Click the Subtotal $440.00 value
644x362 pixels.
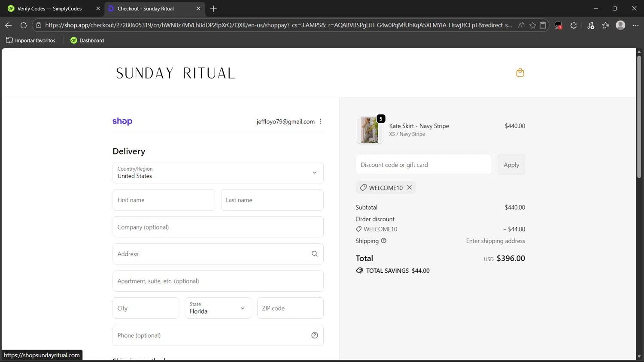(515, 207)
